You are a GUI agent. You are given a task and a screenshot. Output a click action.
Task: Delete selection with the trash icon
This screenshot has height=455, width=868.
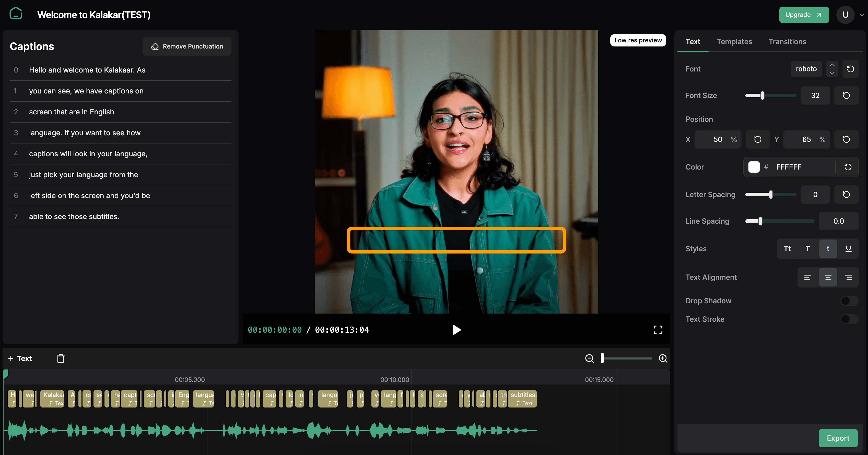pyautogui.click(x=61, y=358)
